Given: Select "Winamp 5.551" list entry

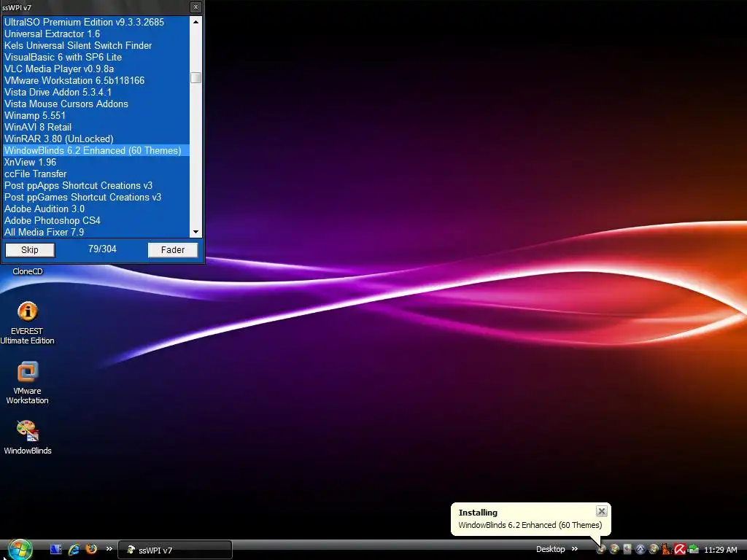Looking at the screenshot, I should [x=96, y=115].
